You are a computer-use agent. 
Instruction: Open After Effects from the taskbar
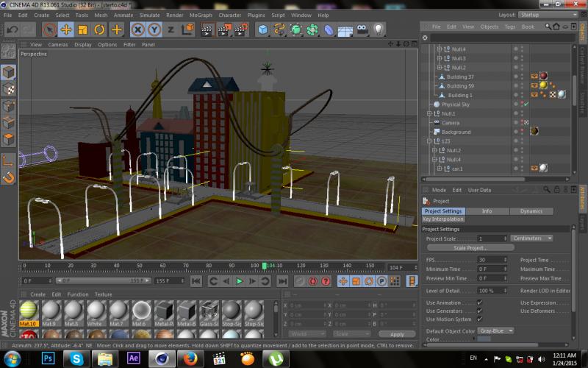(x=135, y=358)
